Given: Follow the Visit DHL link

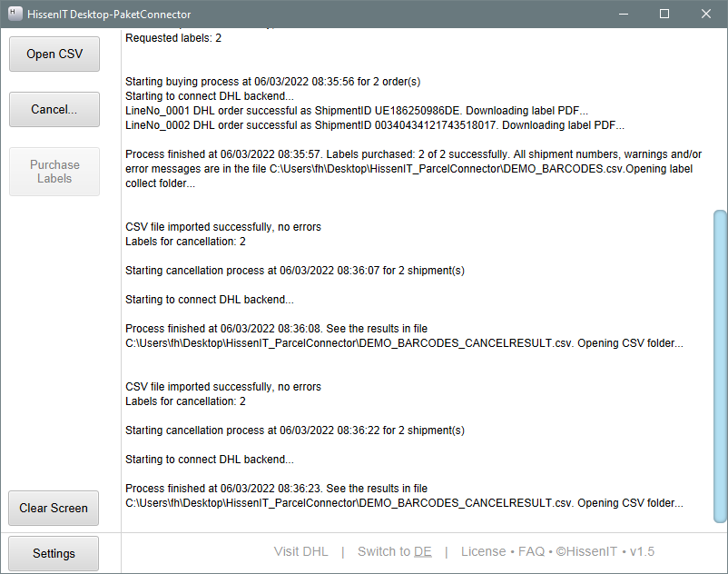Looking at the screenshot, I should (300, 551).
